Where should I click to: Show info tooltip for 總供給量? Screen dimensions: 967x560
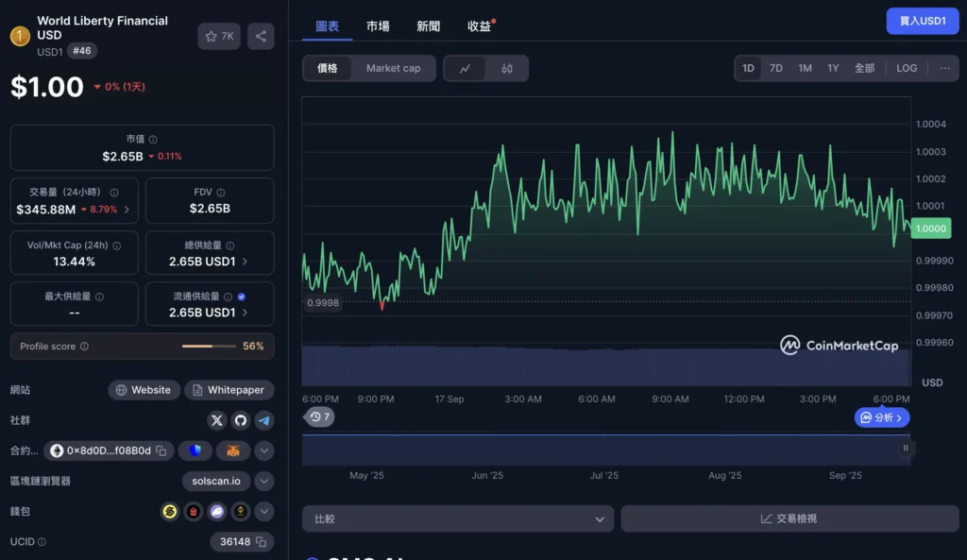tap(230, 246)
